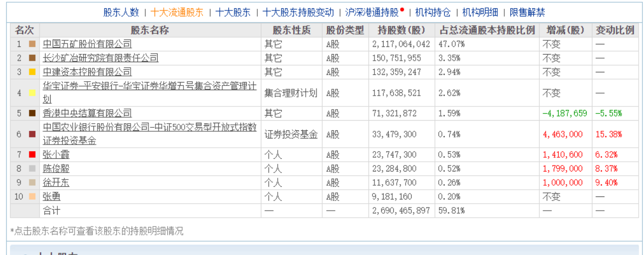Click the holdings value 9,181,160
Screen dimensions: 644x255
[392, 197]
